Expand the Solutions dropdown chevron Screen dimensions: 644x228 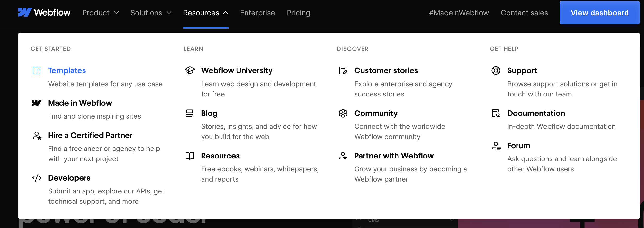169,13
